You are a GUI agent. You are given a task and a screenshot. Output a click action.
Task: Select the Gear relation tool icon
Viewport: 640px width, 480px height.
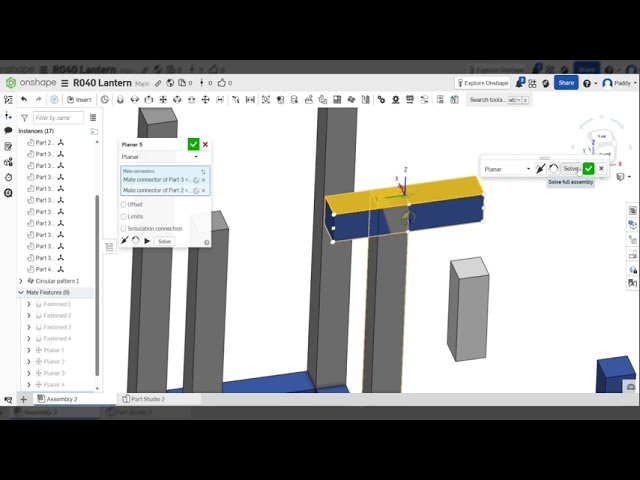[381, 100]
